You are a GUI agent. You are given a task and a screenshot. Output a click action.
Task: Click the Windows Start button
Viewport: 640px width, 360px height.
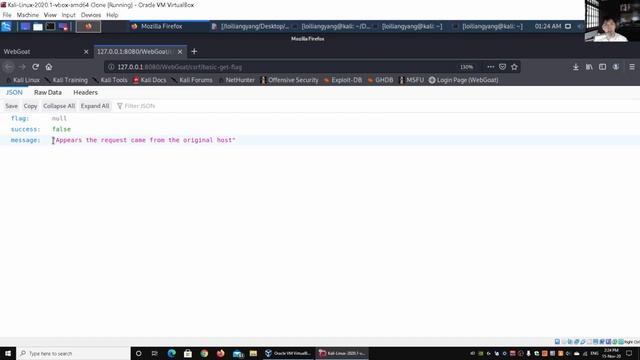click(x=8, y=353)
